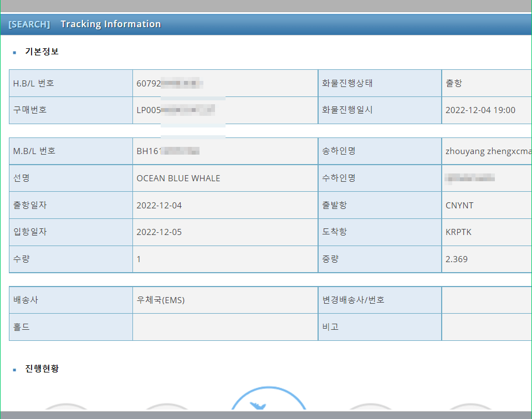Viewport: 532px width, 419px height.
Task: Select the H.B/L 번호 label cell
Action: (71, 83)
